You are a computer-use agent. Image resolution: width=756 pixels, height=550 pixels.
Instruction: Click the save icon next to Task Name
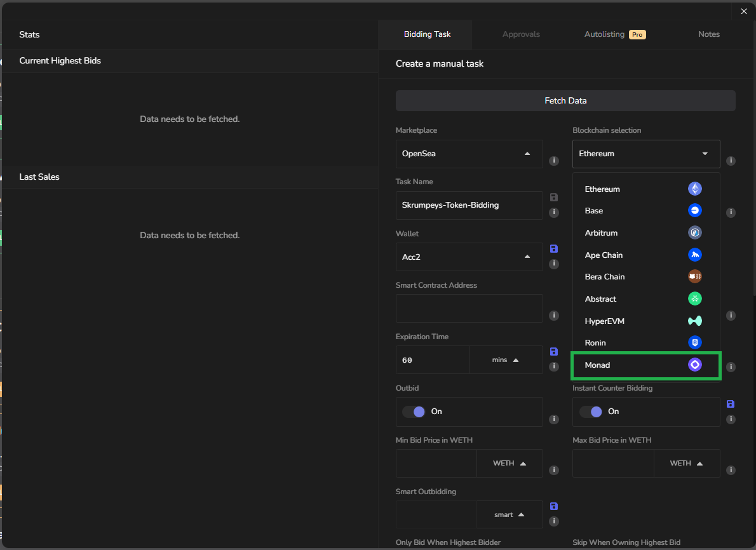553,198
